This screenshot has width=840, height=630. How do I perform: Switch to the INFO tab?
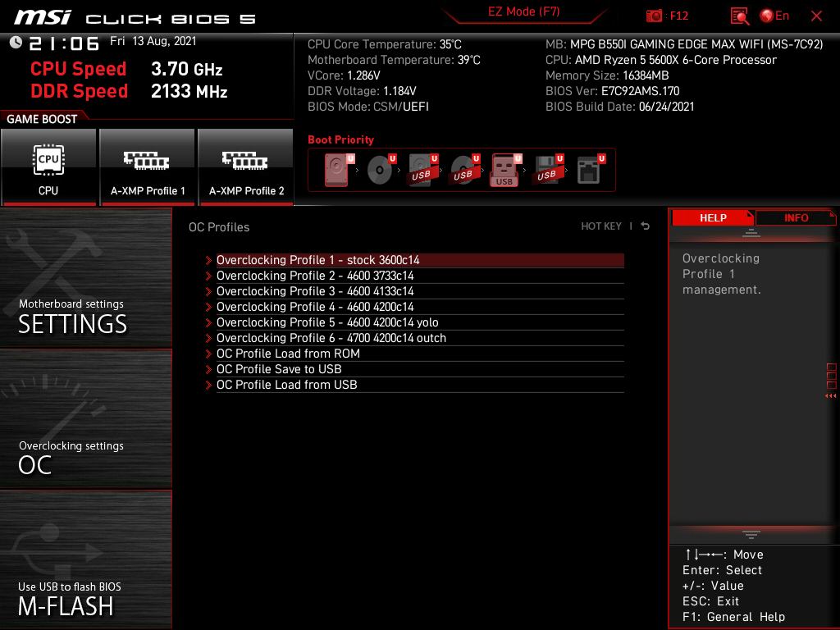tap(796, 218)
